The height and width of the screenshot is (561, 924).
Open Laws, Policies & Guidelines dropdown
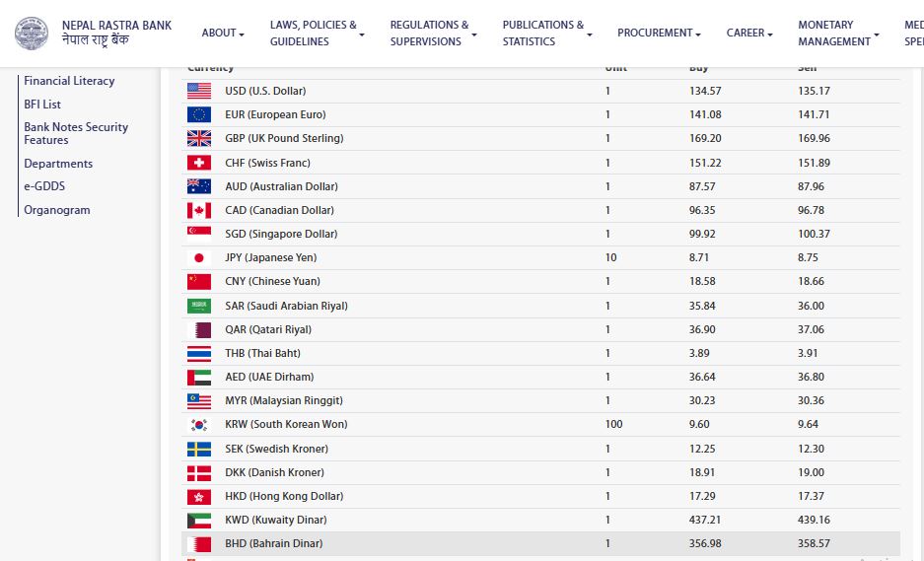tap(317, 34)
